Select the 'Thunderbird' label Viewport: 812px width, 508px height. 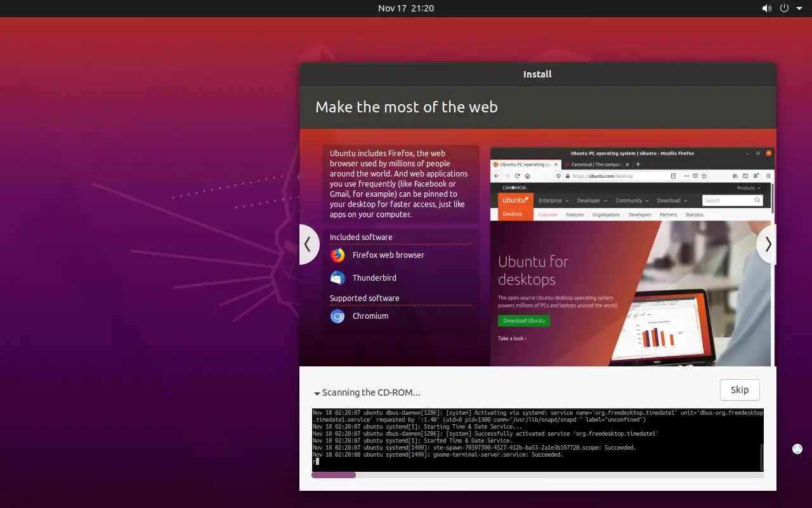374,278
